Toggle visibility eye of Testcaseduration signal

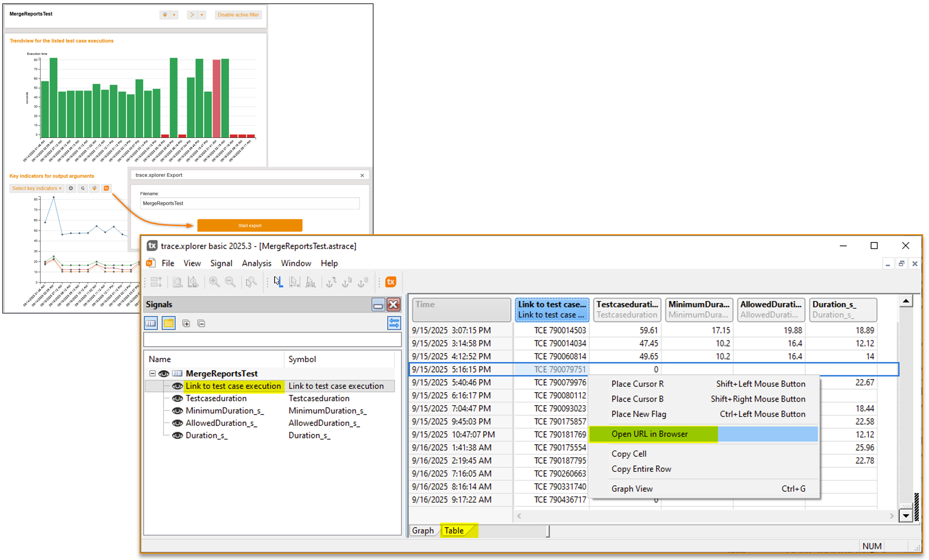tap(177, 398)
